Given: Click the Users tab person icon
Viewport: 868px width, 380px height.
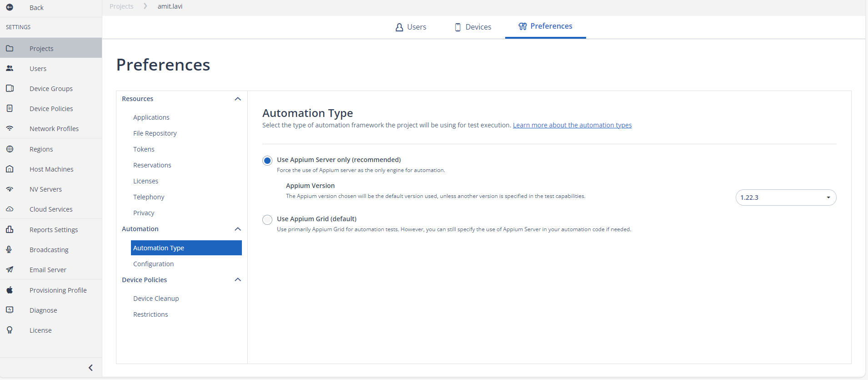Looking at the screenshot, I should point(399,27).
